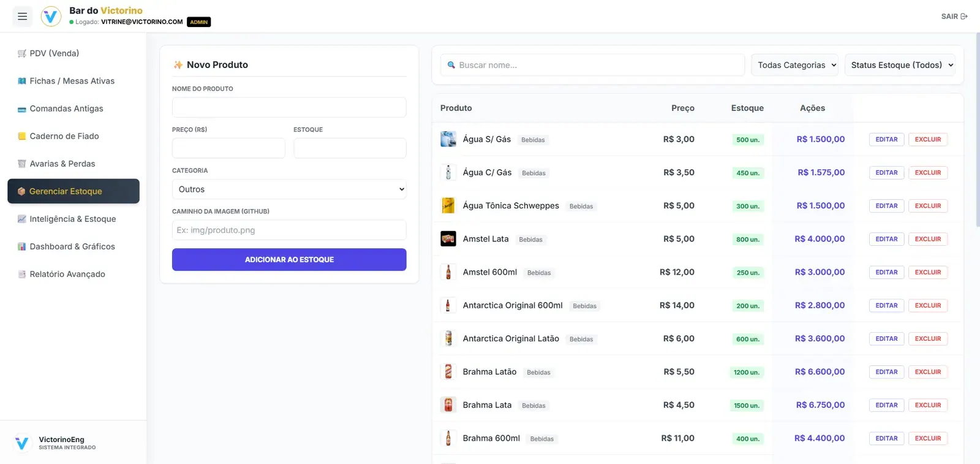
Task: Click the Relatório Avançado document icon
Action: pyautogui.click(x=22, y=274)
